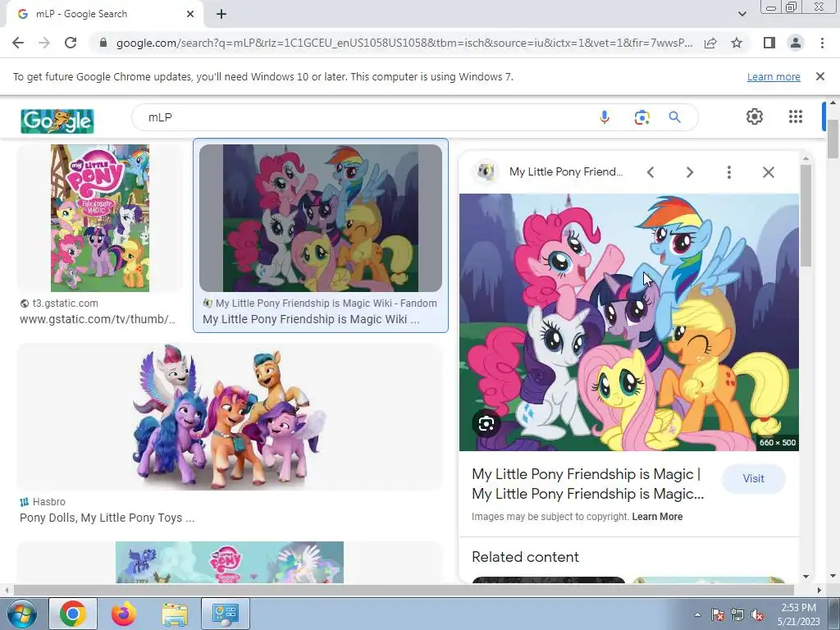This screenshot has width=840, height=630.
Task: Close the image preview panel
Action: point(768,172)
